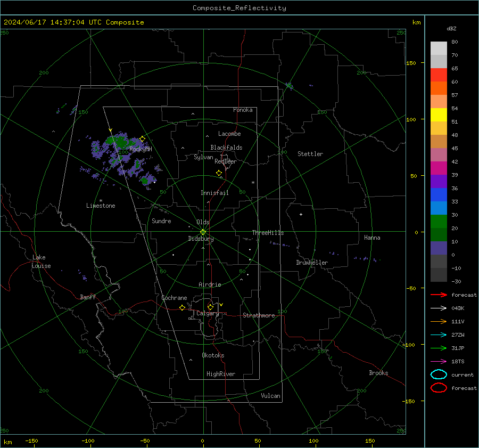This screenshot has height=448, width=479.
Task: Click the Limestone label
Action: coord(101,206)
